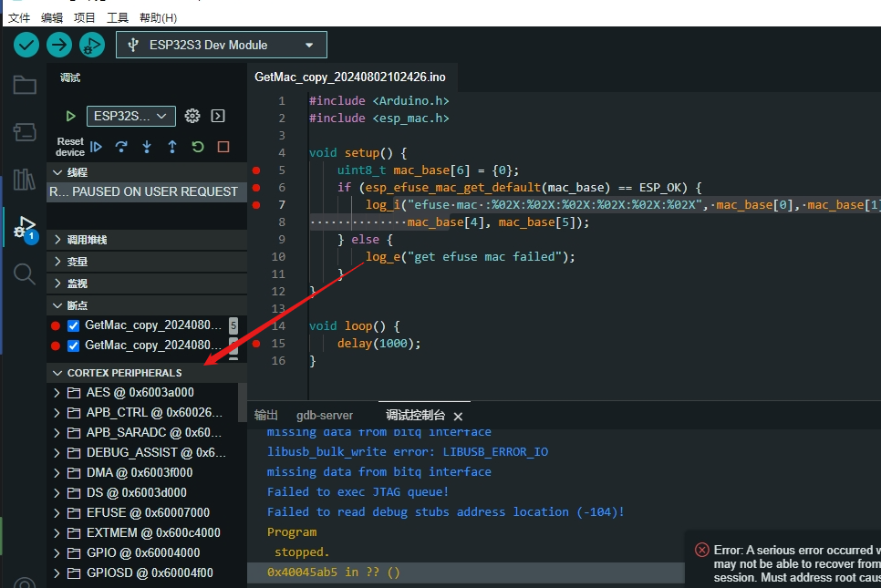Screen dimensions: 881x588
Task: Open the Debug sidebar icon
Action: (x=25, y=229)
